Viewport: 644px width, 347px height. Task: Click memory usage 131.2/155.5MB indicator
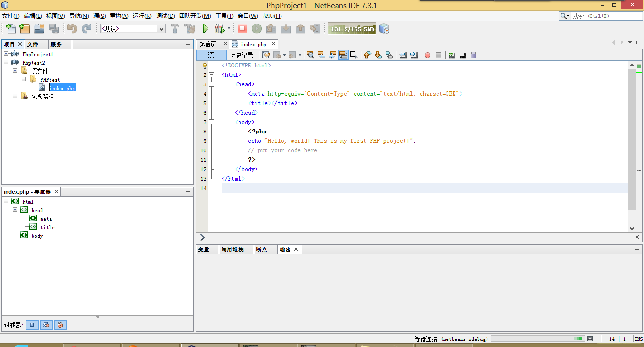click(352, 29)
